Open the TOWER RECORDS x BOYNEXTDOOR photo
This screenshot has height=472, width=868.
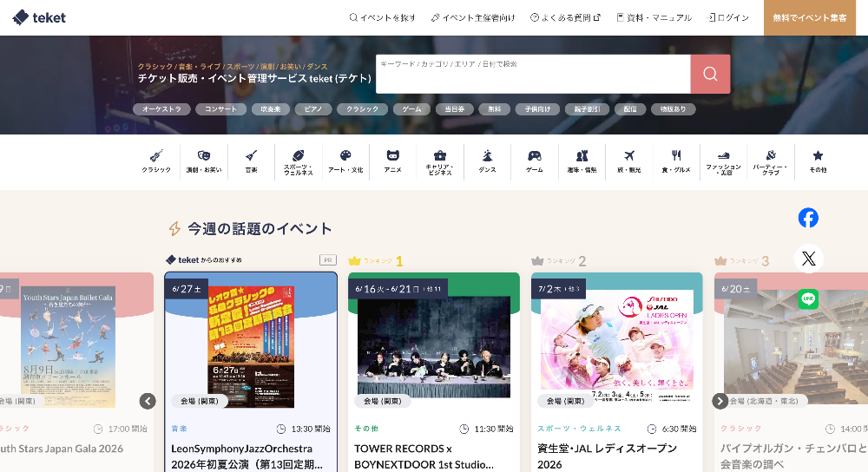click(x=434, y=347)
